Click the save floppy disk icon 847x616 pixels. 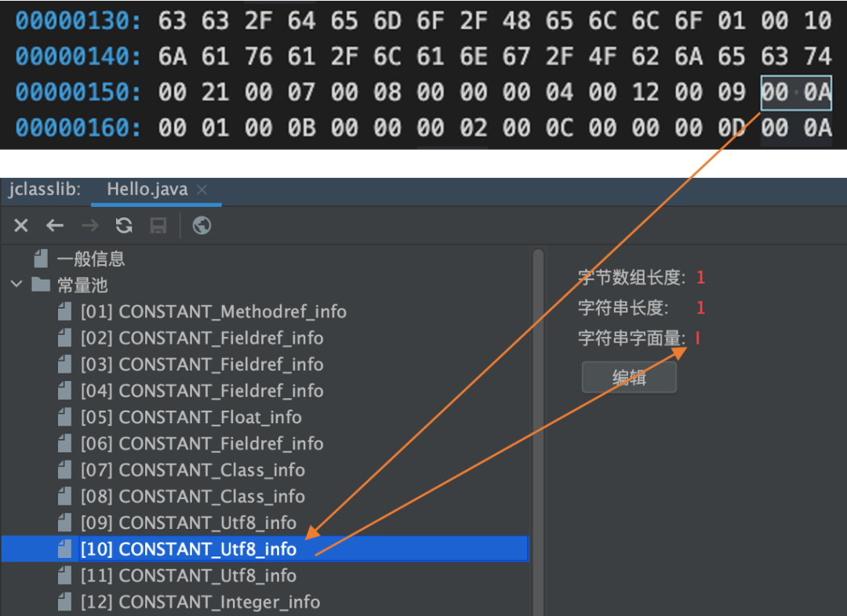pos(158,225)
